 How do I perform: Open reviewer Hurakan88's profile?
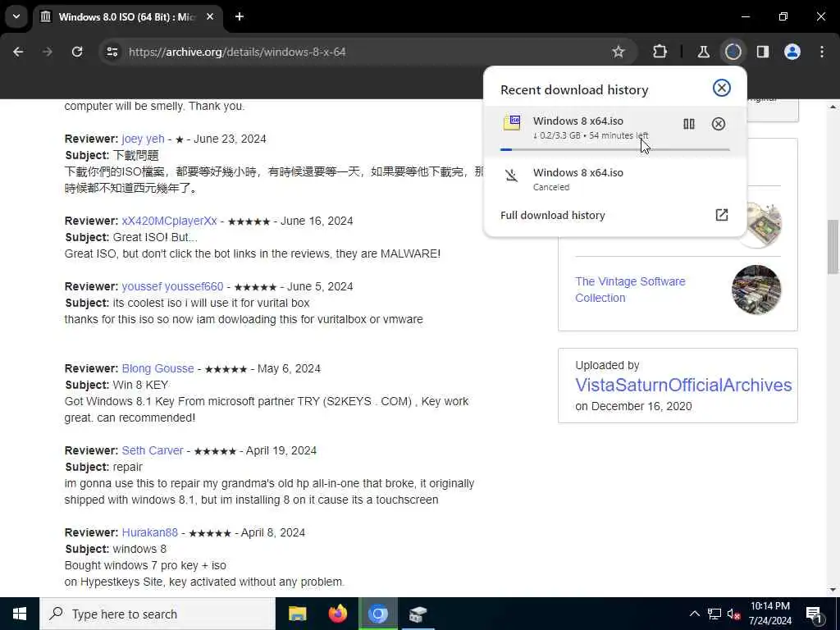(150, 532)
